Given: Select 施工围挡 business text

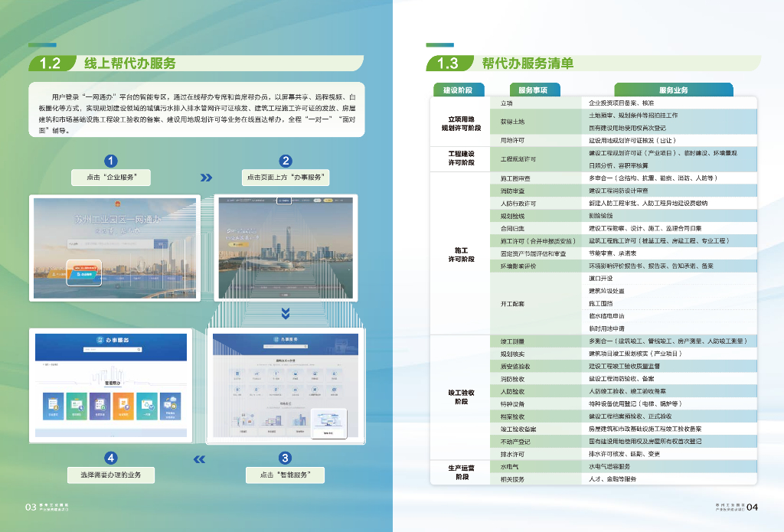Looking at the screenshot, I should coord(600,303).
